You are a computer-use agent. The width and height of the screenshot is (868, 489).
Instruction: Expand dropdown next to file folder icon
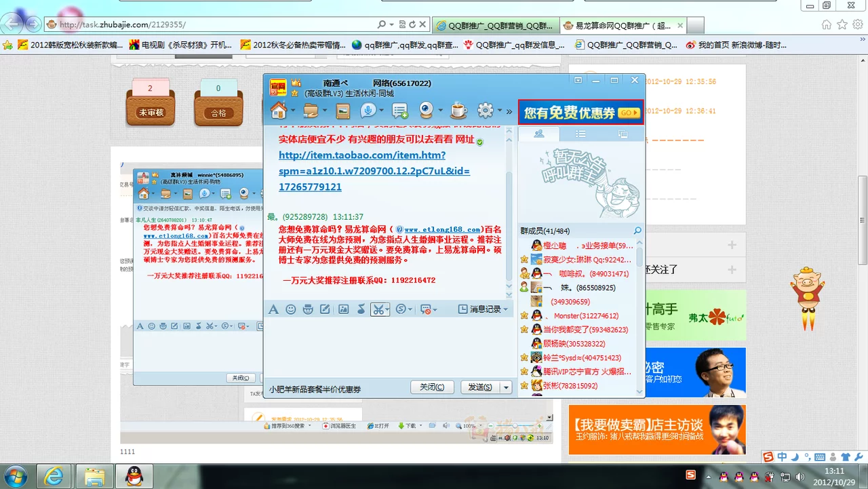coord(325,111)
